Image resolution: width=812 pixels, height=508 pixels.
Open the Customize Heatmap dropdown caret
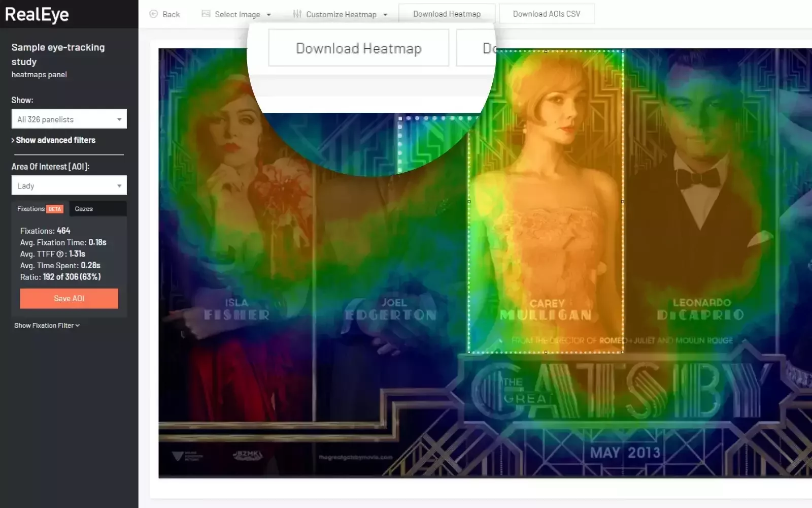coord(385,15)
